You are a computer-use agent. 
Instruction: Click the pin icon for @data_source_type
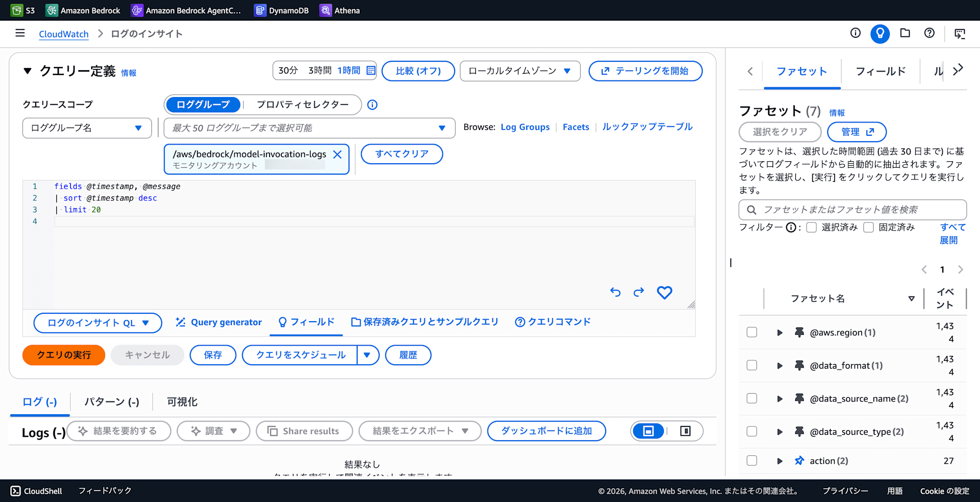799,431
